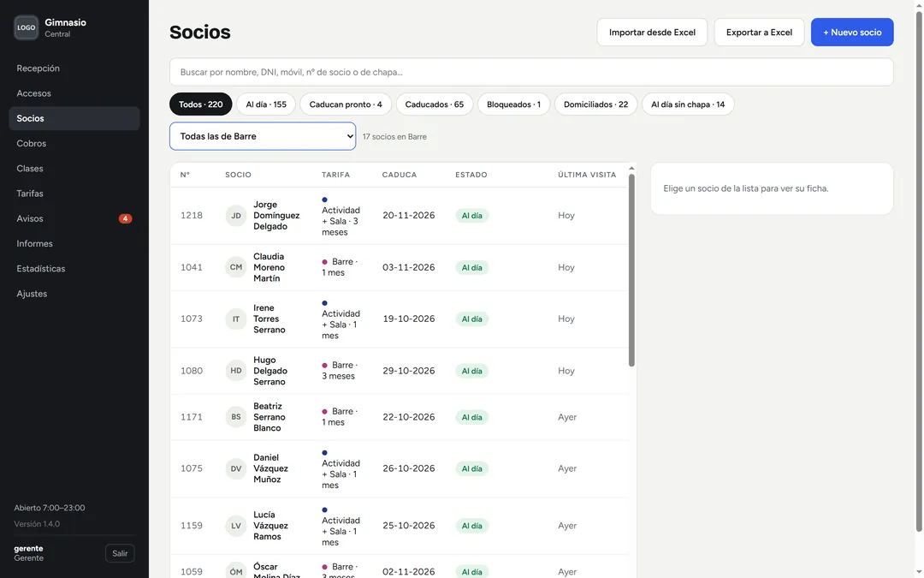Add a member with + Nuevo socio
The height and width of the screenshot is (578, 924).
click(852, 33)
